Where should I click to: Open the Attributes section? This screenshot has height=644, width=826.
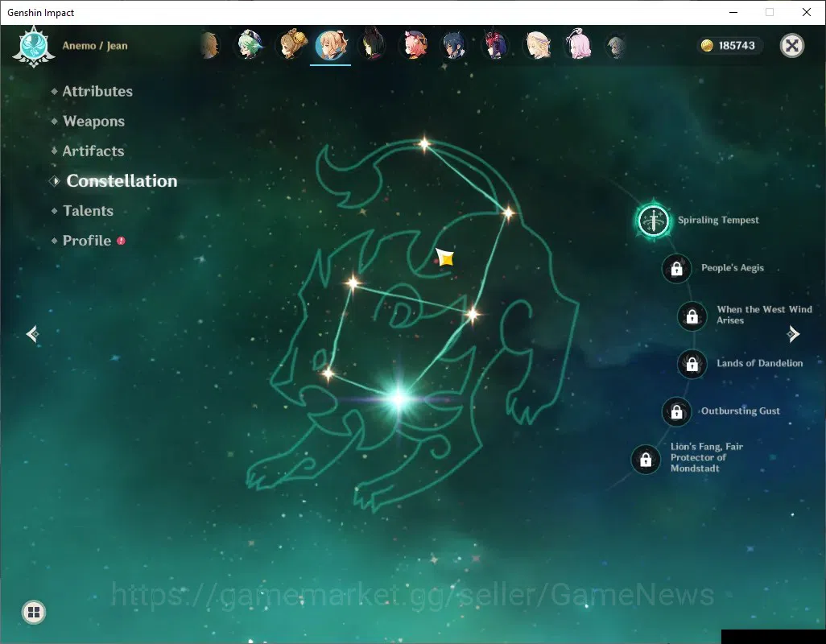(97, 91)
